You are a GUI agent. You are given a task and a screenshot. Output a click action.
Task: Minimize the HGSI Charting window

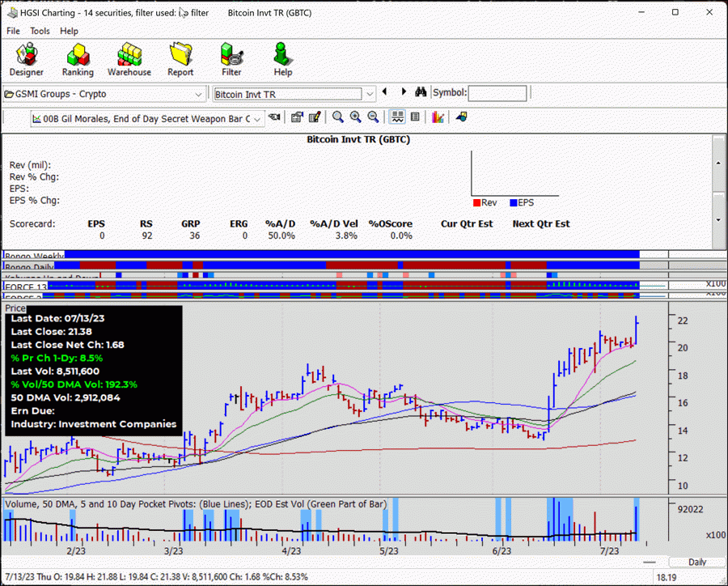click(x=641, y=12)
